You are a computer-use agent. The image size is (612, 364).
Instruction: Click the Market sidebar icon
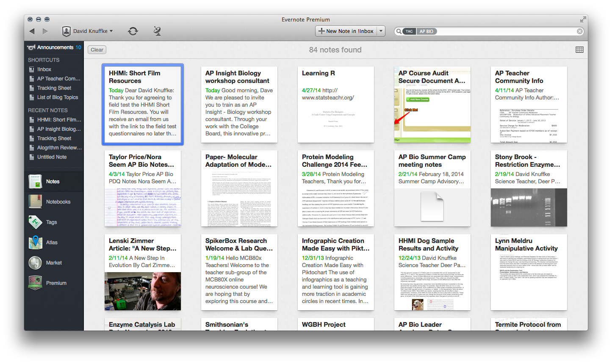pos(35,263)
